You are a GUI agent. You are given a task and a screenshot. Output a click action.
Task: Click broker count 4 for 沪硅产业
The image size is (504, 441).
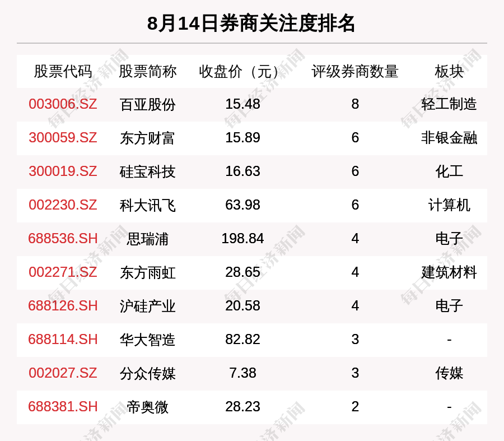(355, 305)
